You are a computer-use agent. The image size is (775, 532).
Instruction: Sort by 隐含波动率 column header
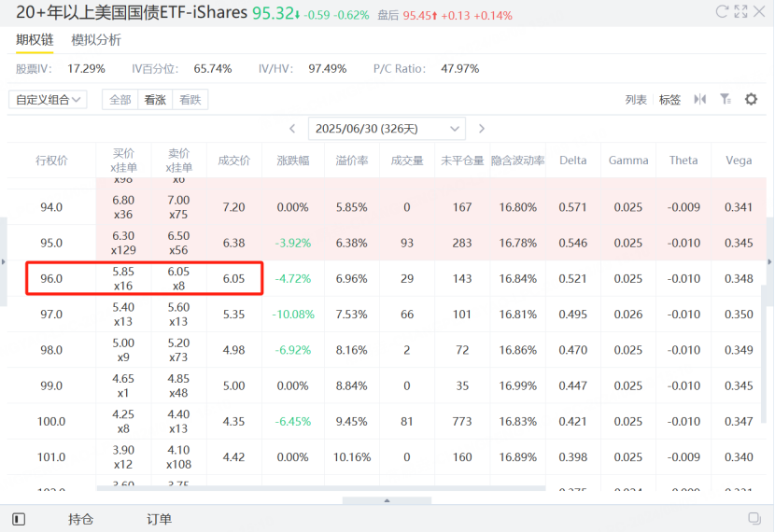pyautogui.click(x=517, y=161)
